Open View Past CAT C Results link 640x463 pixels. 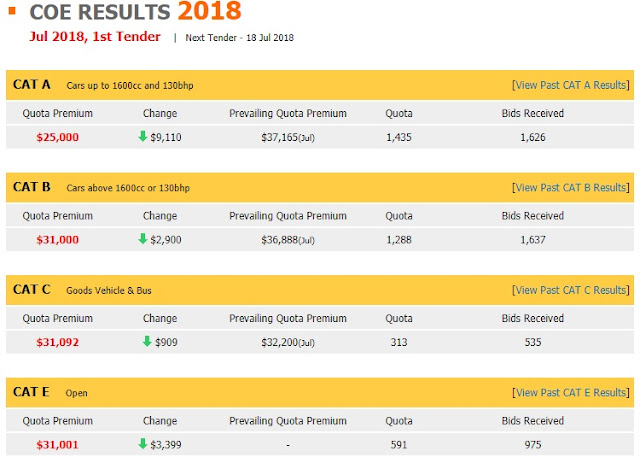tap(570, 290)
